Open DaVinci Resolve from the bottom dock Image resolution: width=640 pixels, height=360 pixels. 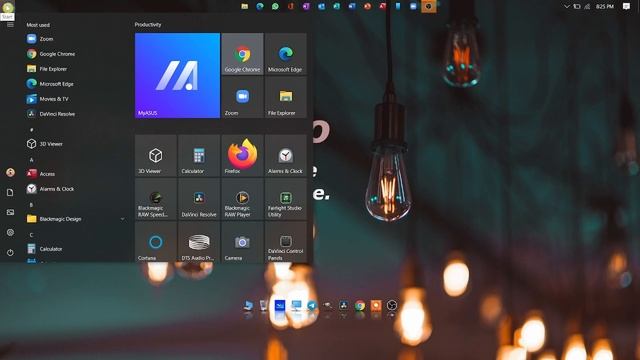pyautogui.click(x=344, y=306)
